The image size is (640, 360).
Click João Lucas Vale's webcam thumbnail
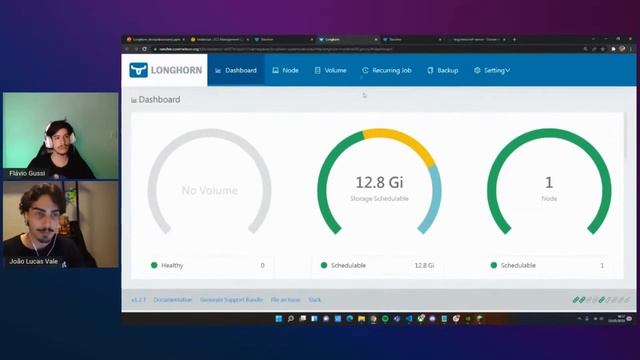point(61,224)
